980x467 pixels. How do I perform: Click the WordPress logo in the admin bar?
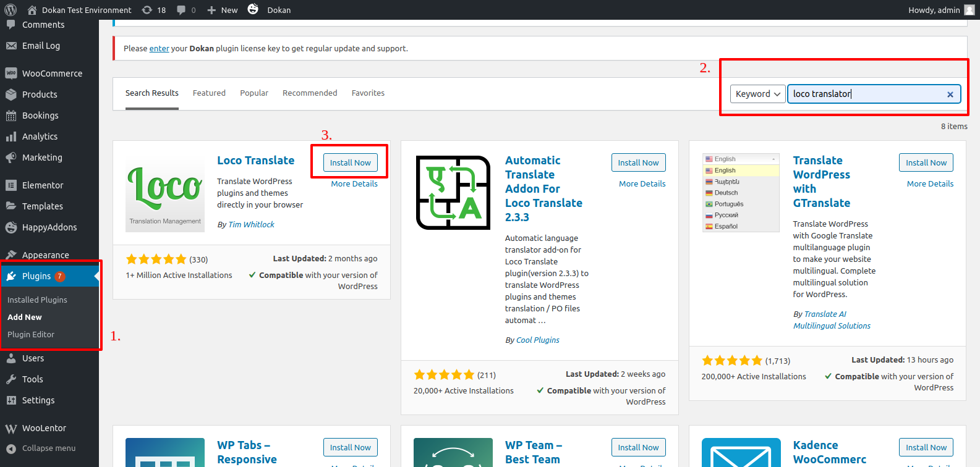click(x=11, y=10)
